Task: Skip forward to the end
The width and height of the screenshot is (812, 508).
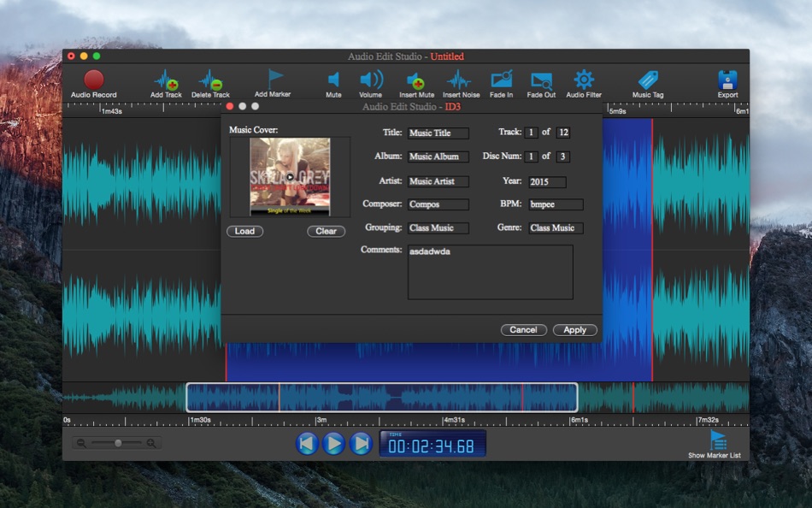Action: pyautogui.click(x=361, y=444)
